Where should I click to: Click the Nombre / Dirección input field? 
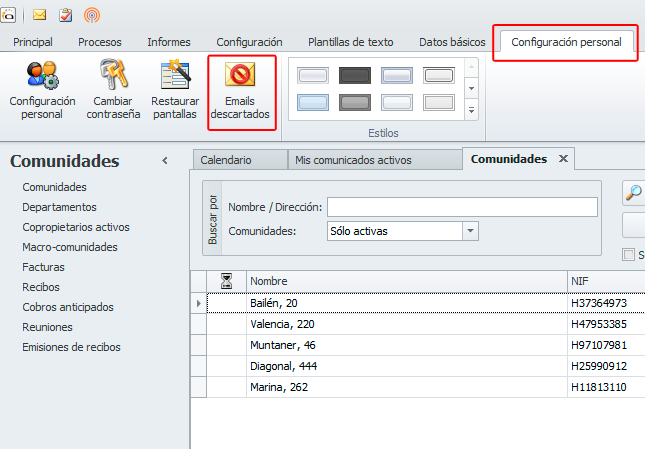coord(462,207)
